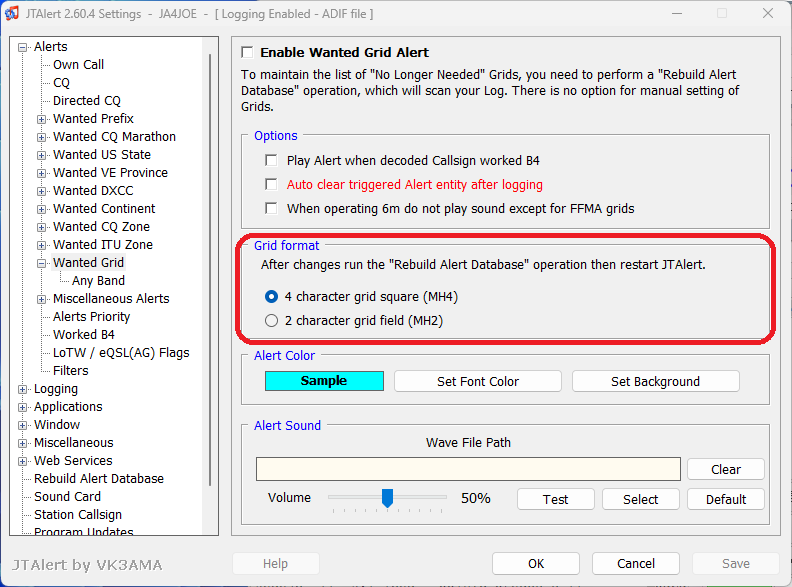This screenshot has width=792, height=587.
Task: Select Wanted DXCC in tree
Action: (x=93, y=190)
